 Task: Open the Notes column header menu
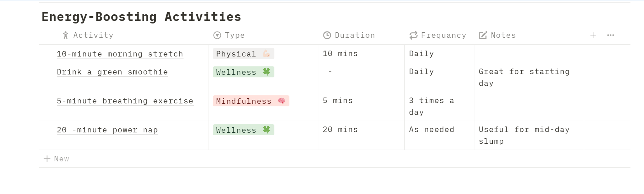click(x=503, y=35)
